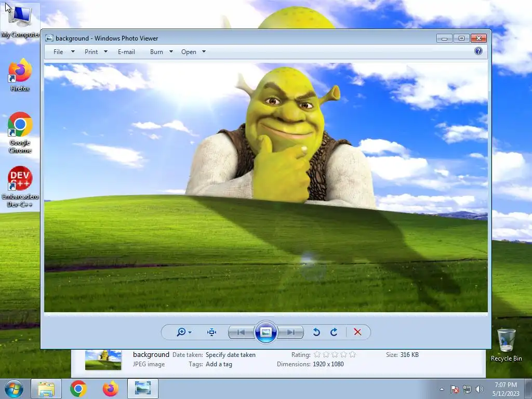Expand the zoom dropdown arrow beside magnifier
The image size is (532, 399).
coord(190,332)
